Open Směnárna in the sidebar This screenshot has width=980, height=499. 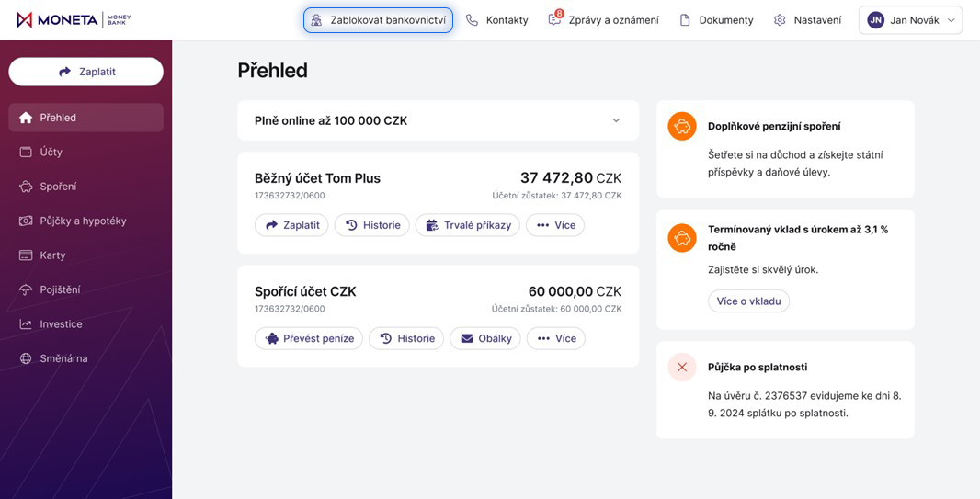[x=85, y=358]
